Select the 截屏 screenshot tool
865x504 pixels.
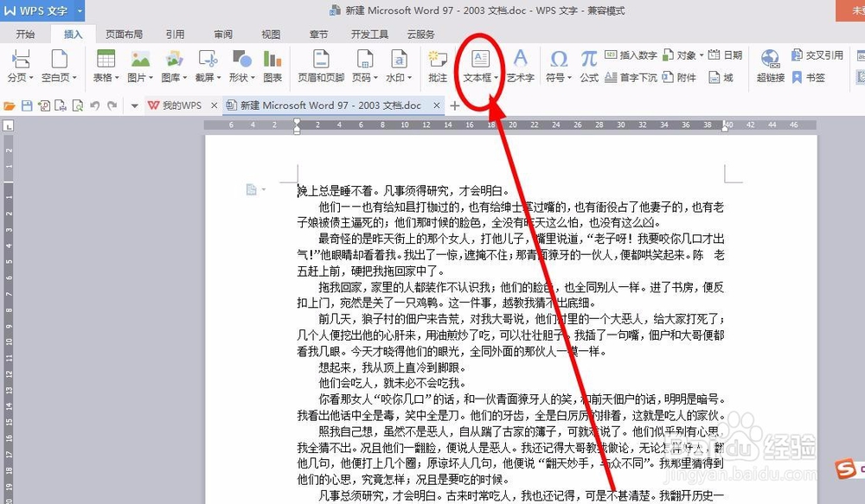click(x=205, y=65)
